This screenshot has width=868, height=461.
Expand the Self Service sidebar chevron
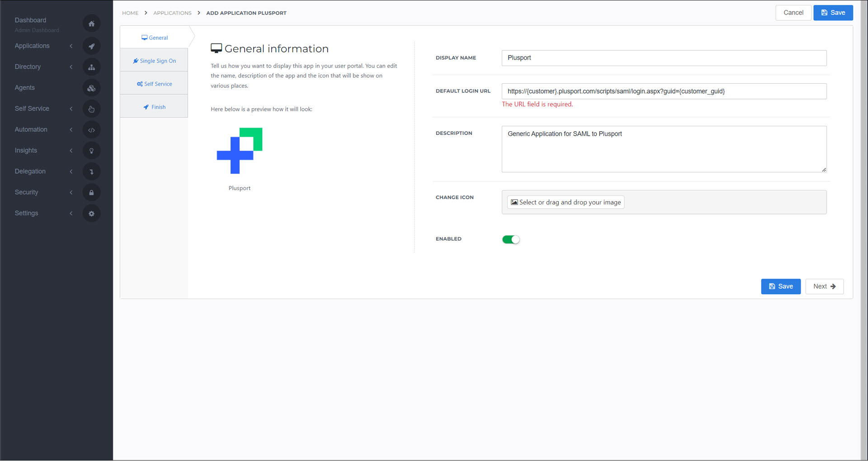[71, 109]
